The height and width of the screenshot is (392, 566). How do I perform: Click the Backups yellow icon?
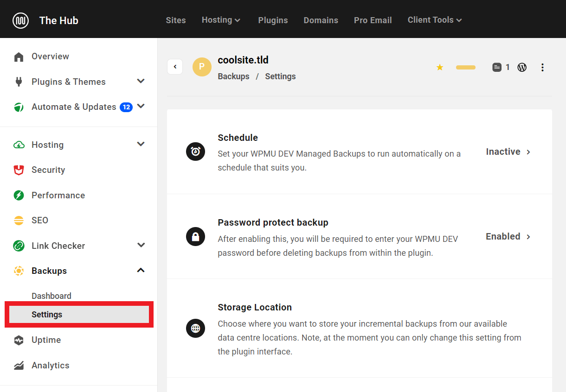(19, 271)
